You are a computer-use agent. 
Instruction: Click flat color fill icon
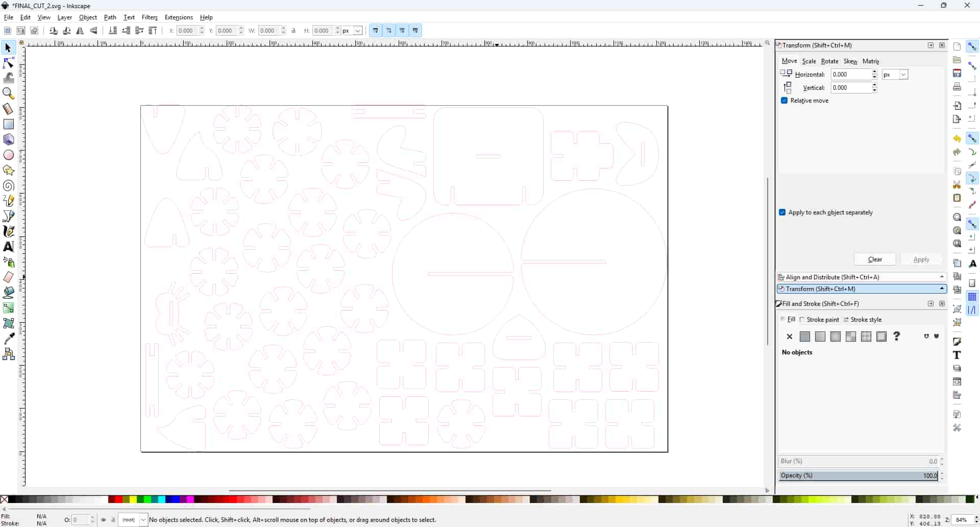pyautogui.click(x=805, y=337)
